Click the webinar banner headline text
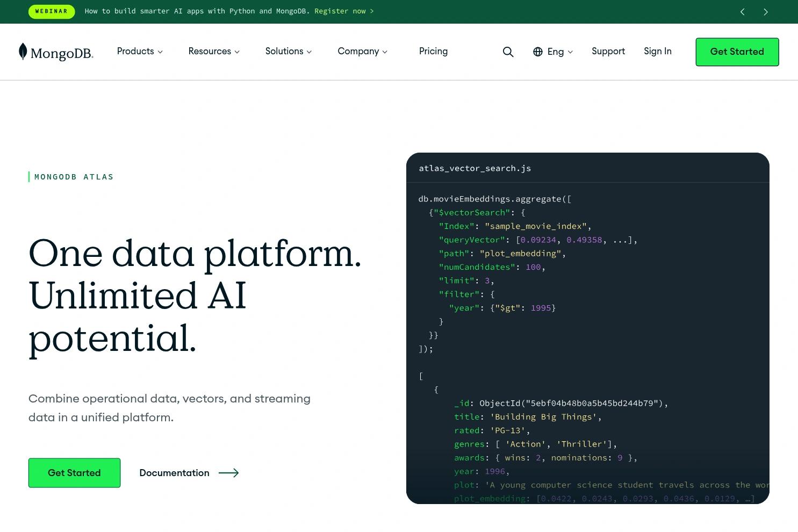Image resolution: width=798 pixels, height=532 pixels. [x=197, y=11]
